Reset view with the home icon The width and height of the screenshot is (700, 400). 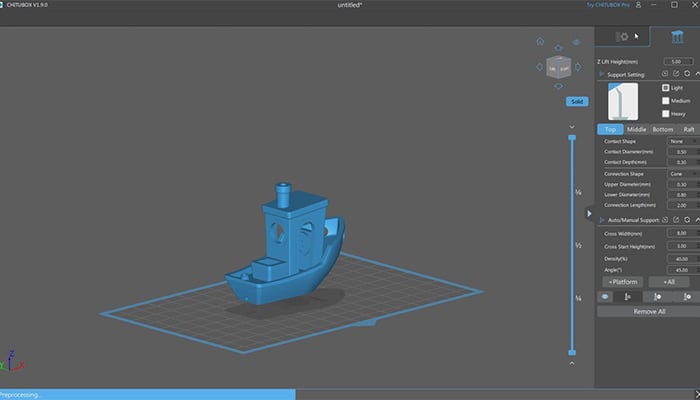coord(540,42)
